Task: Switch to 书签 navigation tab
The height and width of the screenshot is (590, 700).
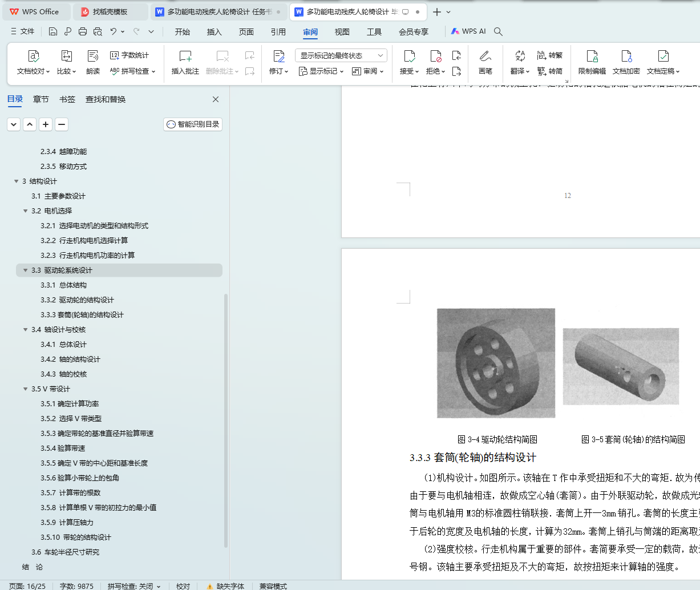Action: (x=67, y=99)
